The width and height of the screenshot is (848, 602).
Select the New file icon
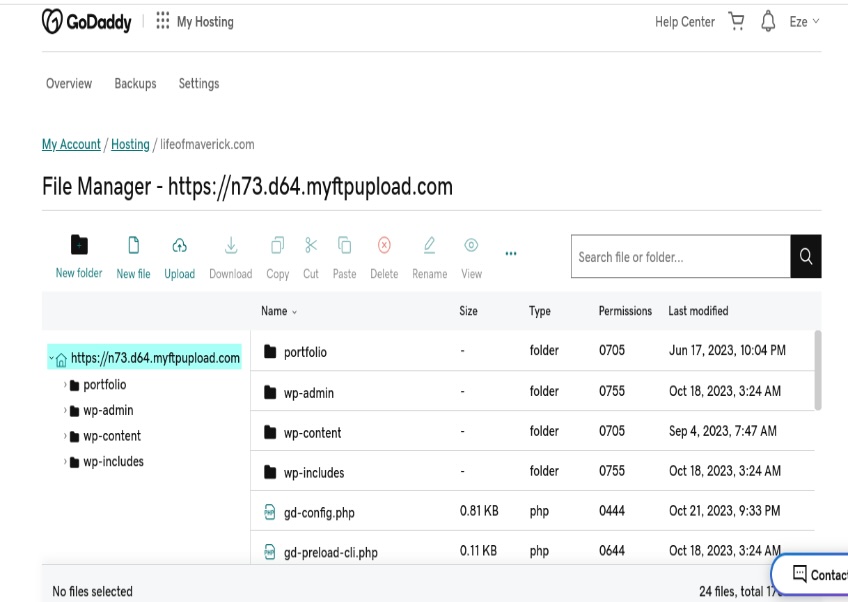pos(133,243)
